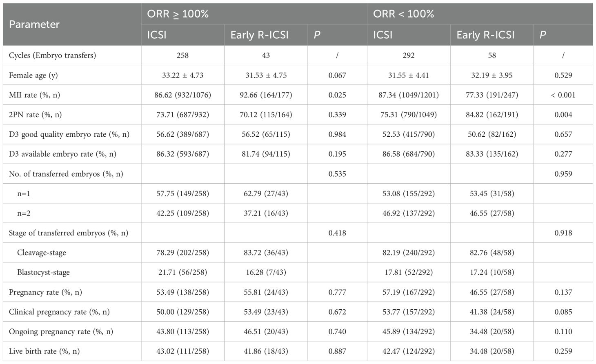
Task: Click the P value 0.085 cell
Action: click(x=563, y=312)
